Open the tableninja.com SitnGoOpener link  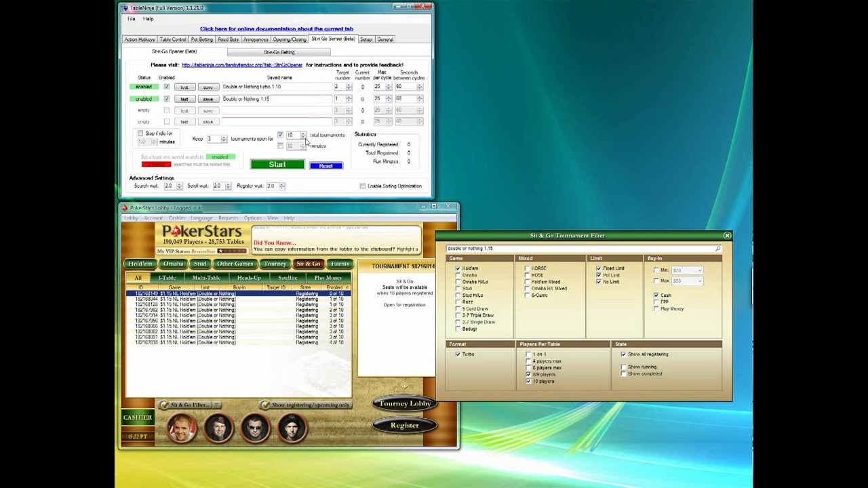coord(242,65)
